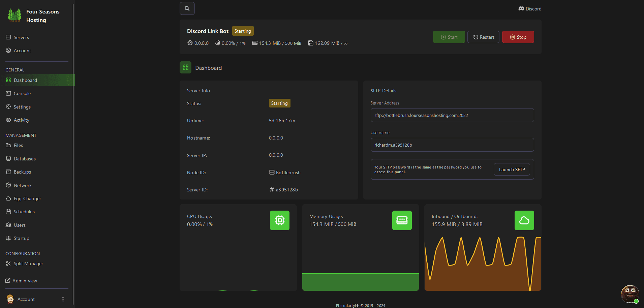Open Servers in the sidebar
644x308 pixels.
click(37, 37)
